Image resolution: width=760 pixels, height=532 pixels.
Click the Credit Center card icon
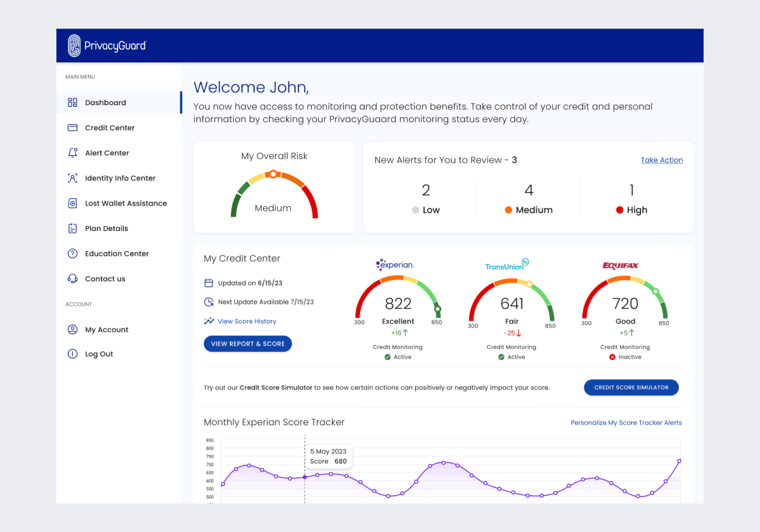(72, 128)
